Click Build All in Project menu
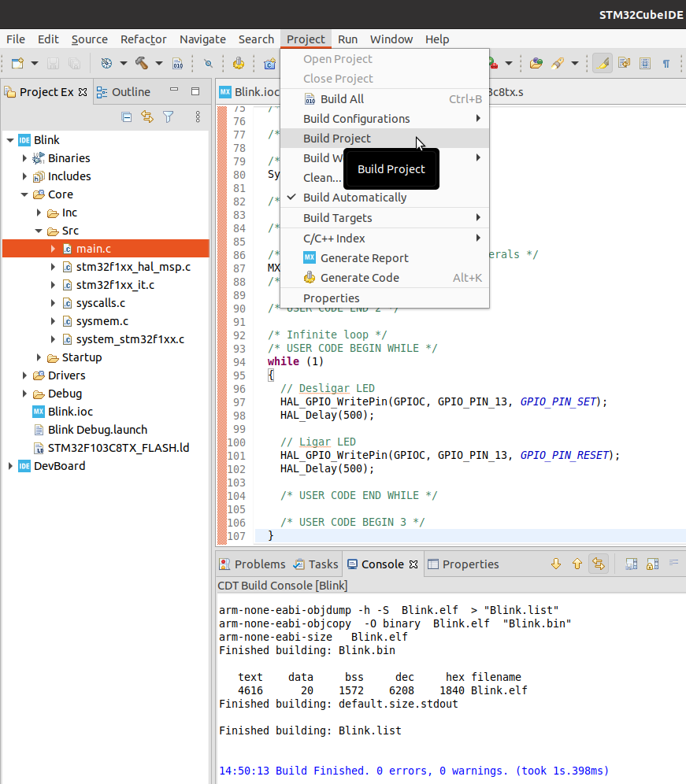 pyautogui.click(x=385, y=99)
